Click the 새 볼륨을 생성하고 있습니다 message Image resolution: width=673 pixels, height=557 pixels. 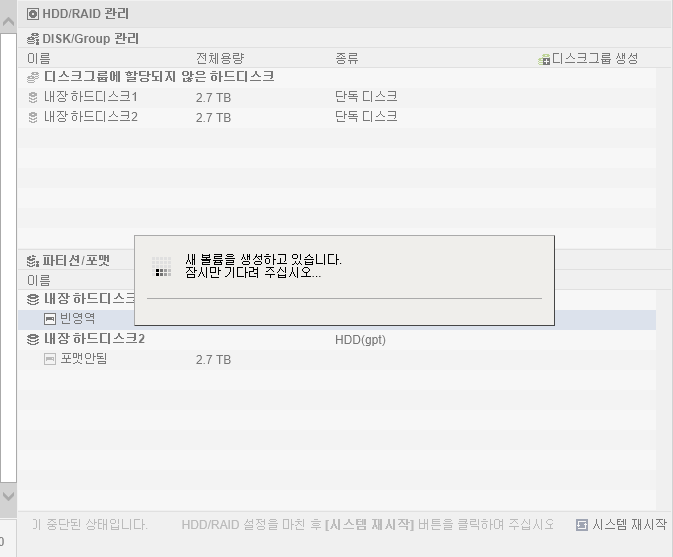pyautogui.click(x=263, y=259)
